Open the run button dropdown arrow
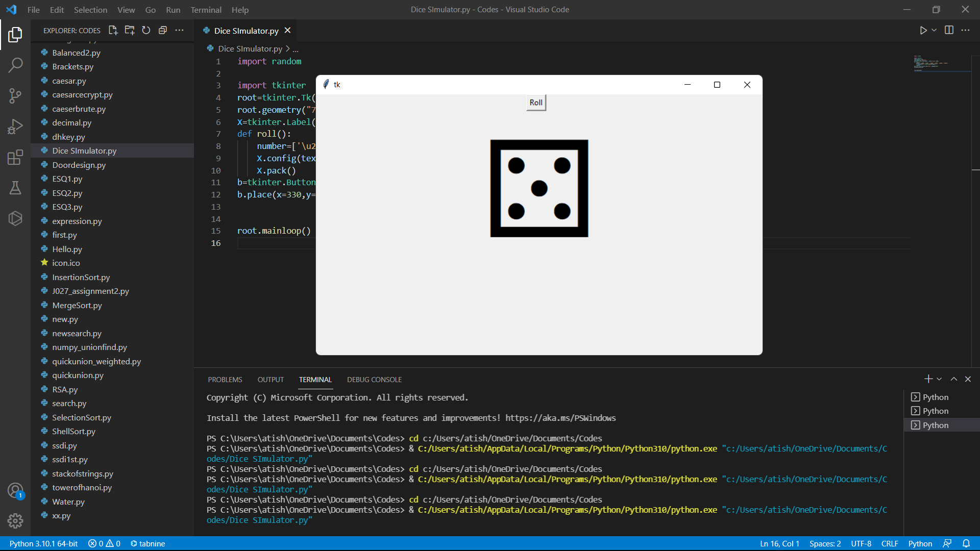980x551 pixels. coord(933,30)
